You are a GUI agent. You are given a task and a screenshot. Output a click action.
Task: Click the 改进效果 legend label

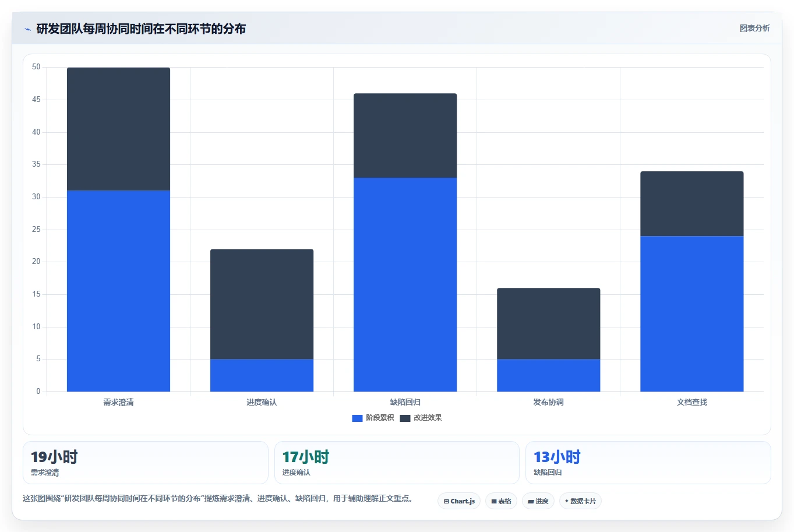coord(428,418)
